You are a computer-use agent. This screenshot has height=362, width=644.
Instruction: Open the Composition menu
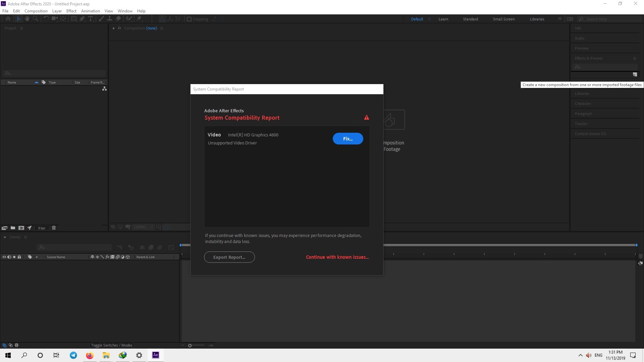[x=36, y=11]
